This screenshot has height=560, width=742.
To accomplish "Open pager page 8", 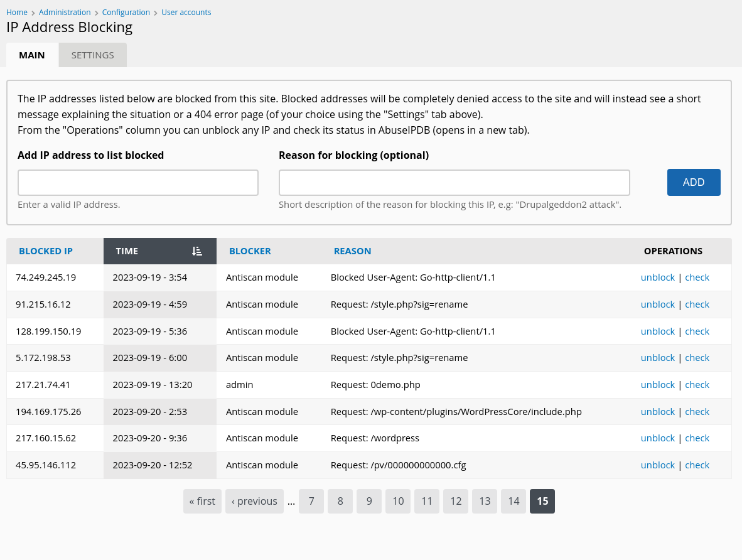I will point(340,502).
